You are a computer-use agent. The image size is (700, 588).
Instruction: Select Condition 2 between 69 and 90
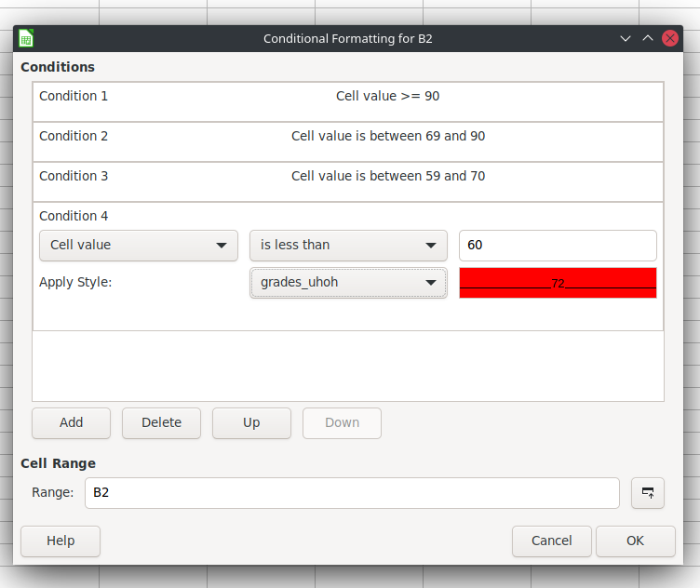[x=348, y=141]
